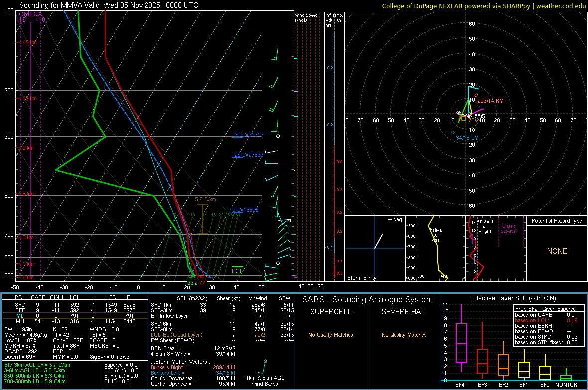Click the '15 km' height marker
The height and width of the screenshot is (390, 588).
pyautogui.click(x=29, y=42)
